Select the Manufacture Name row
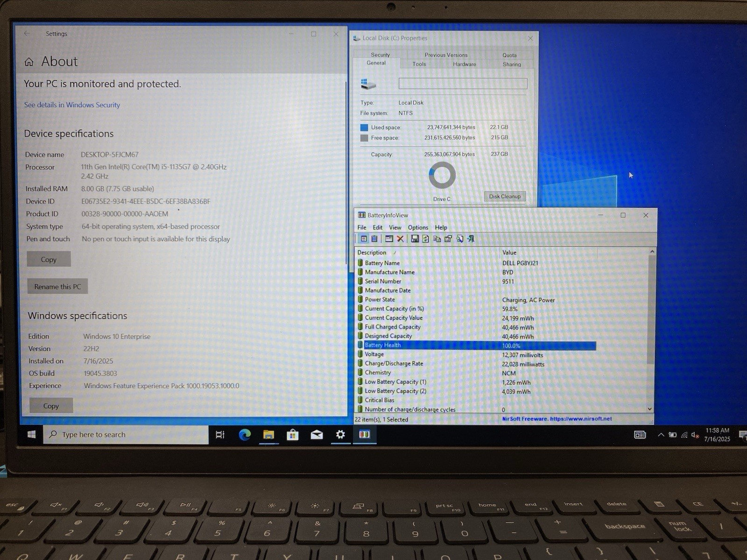This screenshot has width=747, height=560. (476, 272)
